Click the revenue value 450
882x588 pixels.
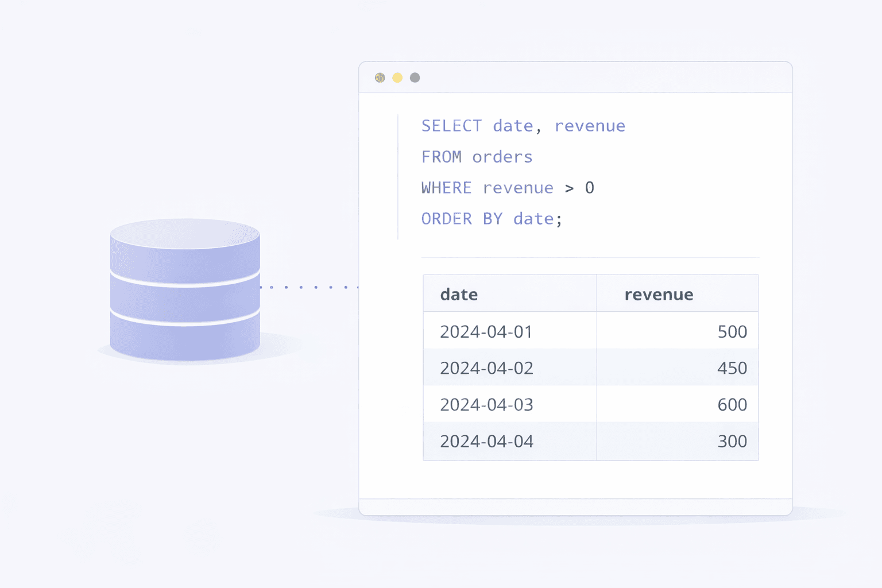(x=732, y=367)
